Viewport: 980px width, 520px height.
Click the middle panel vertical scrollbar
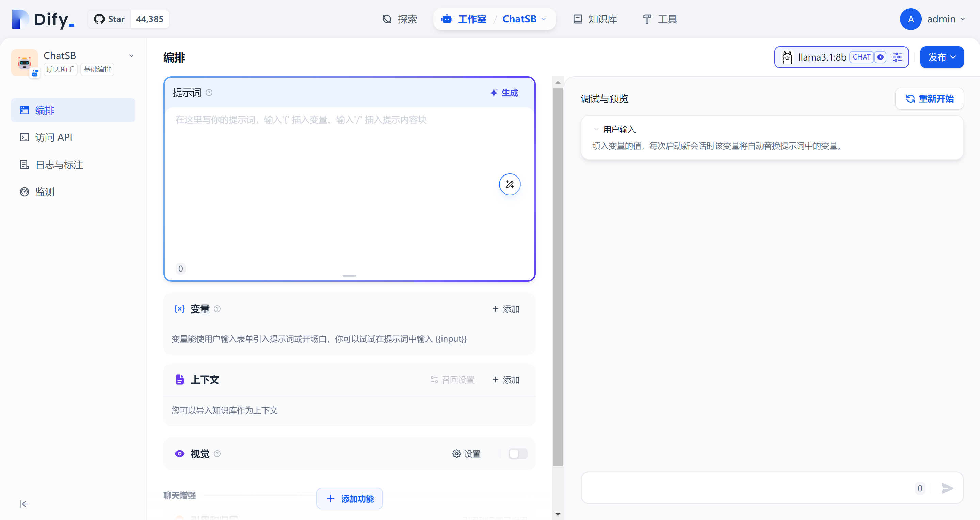(x=558, y=274)
